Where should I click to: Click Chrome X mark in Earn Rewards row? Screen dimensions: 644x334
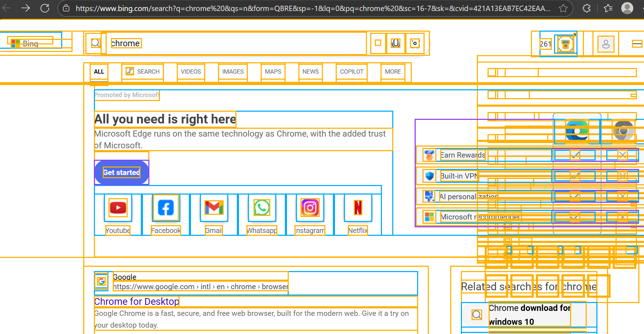622,155
